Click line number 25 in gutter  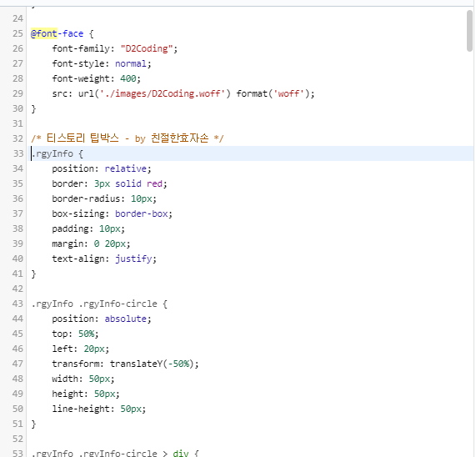click(x=18, y=33)
